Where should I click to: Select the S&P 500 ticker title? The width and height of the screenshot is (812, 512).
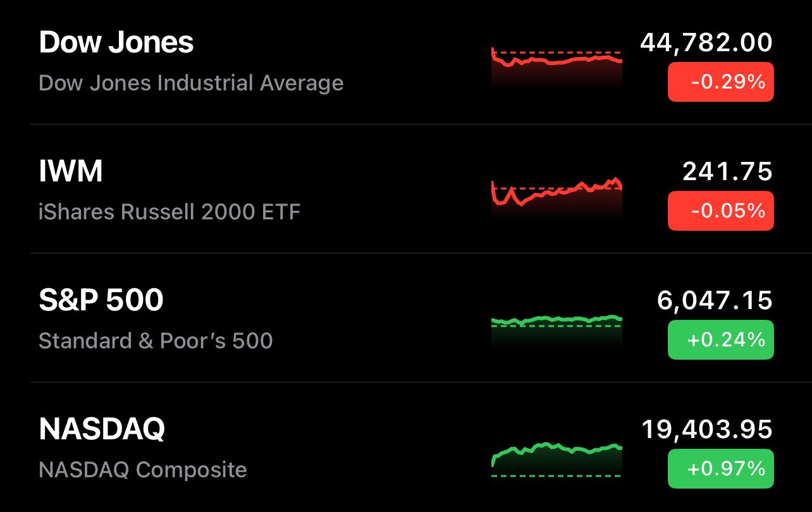pyautogui.click(x=101, y=300)
